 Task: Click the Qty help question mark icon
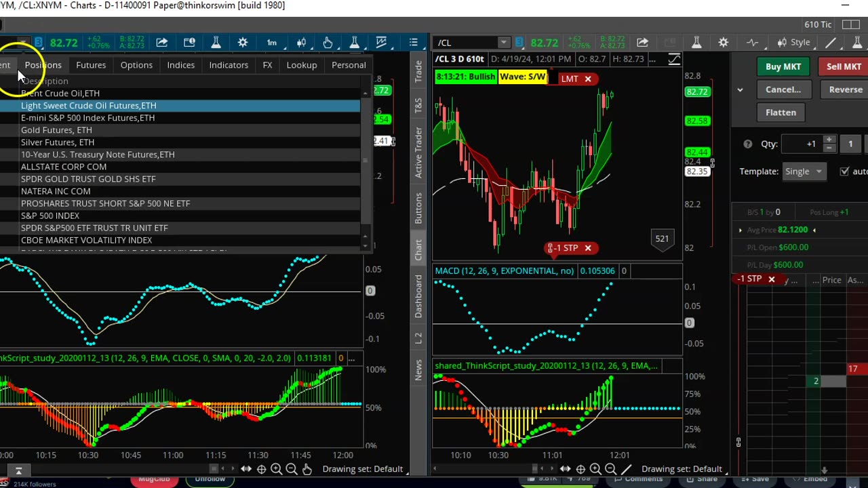tap(747, 144)
